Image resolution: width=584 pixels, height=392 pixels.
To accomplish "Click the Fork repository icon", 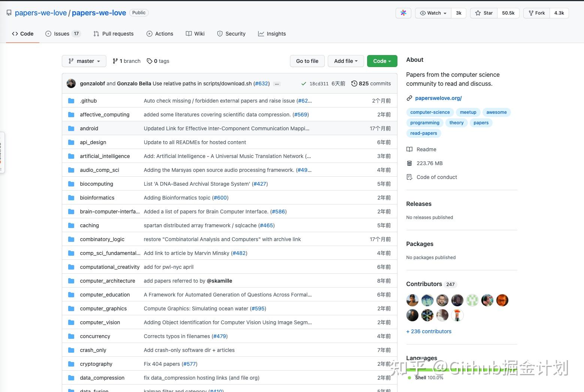I will 531,13.
